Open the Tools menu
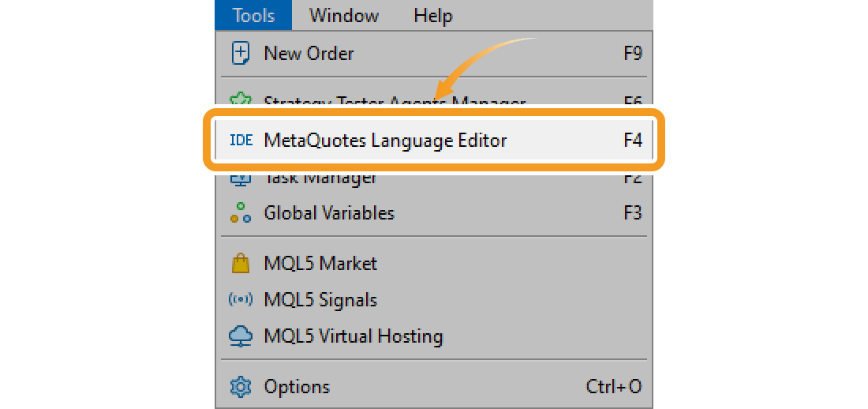The width and height of the screenshot is (868, 409). tap(253, 15)
